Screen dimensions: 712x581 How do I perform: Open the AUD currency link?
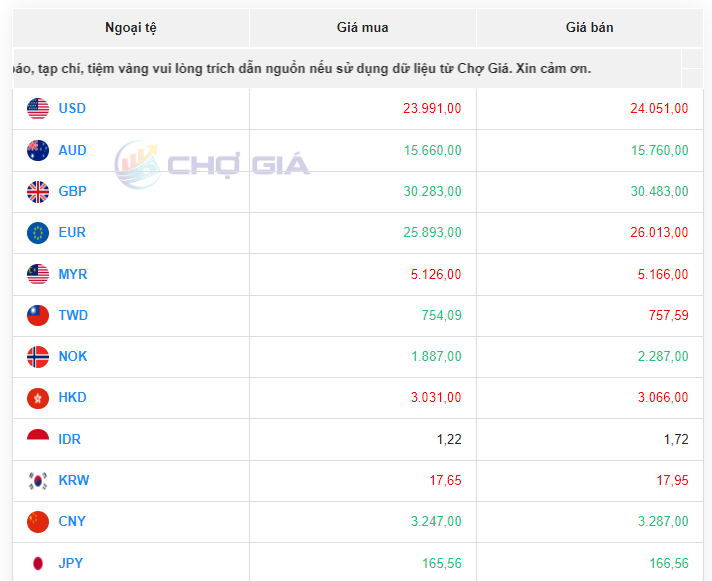(x=72, y=151)
